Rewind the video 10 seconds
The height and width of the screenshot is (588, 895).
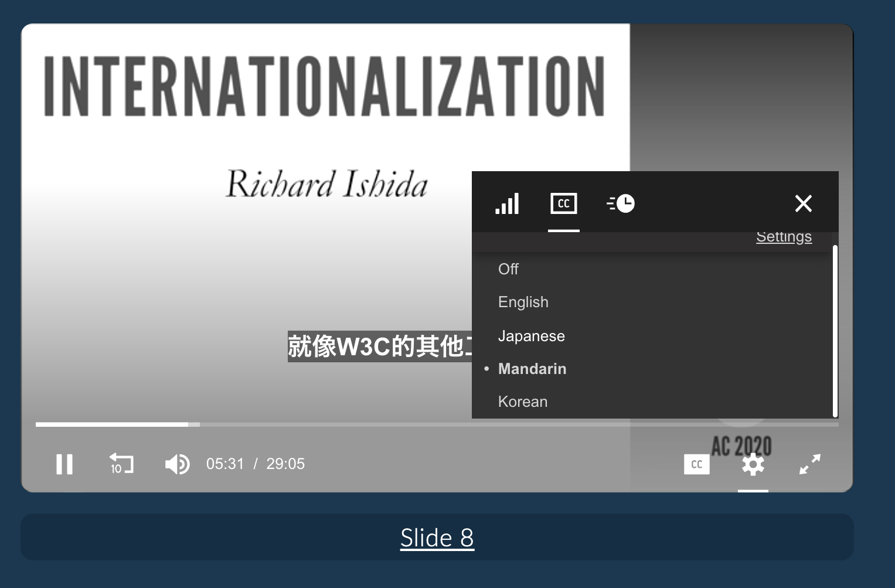tap(121, 464)
